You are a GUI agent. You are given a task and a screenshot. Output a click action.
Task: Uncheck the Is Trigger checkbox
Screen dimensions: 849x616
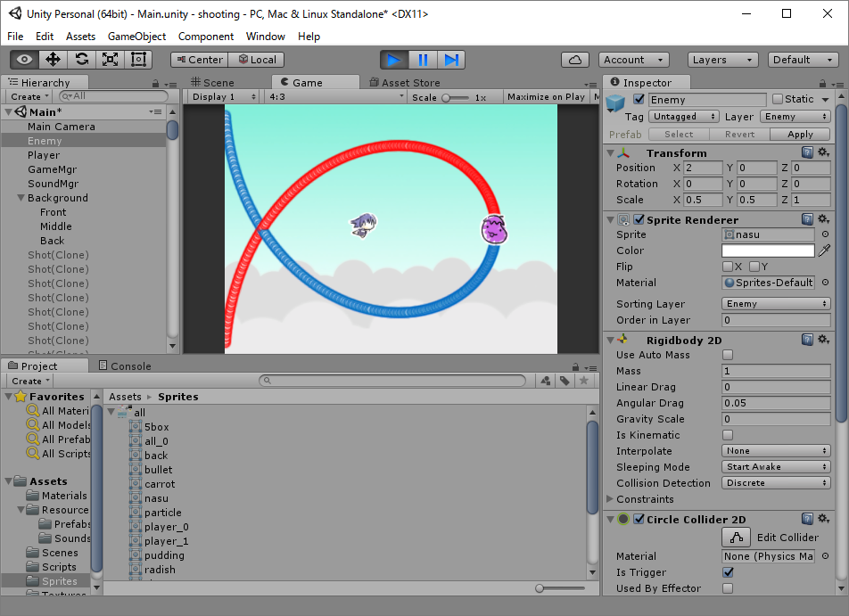(728, 572)
